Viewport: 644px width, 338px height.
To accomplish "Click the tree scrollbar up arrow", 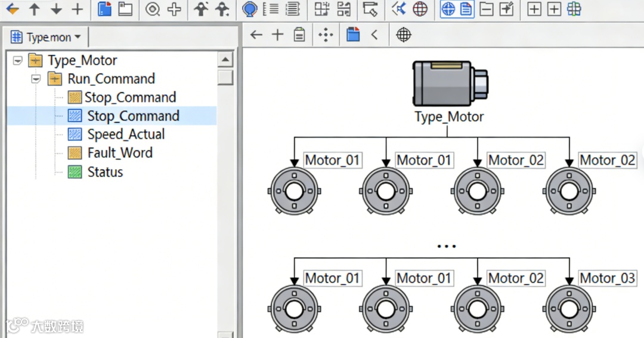I will tap(225, 60).
